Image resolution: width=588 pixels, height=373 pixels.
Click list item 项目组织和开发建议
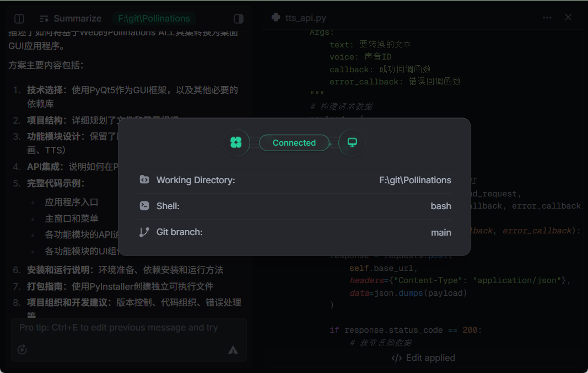click(134, 309)
